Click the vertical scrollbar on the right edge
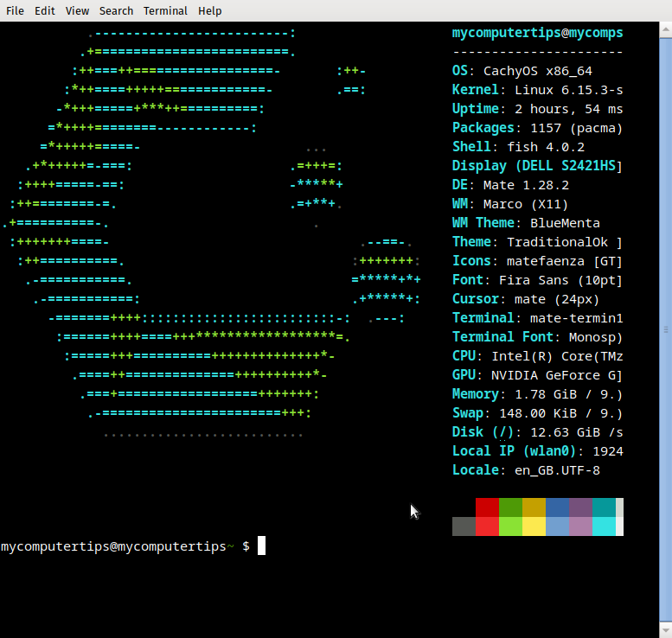The height and width of the screenshot is (638, 672). click(666, 329)
